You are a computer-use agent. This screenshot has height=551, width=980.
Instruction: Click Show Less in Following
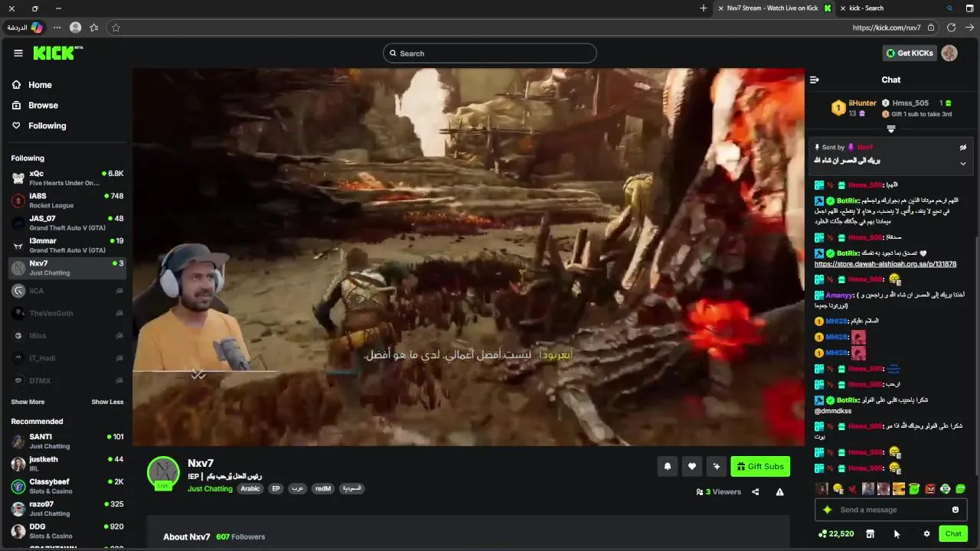pos(107,402)
